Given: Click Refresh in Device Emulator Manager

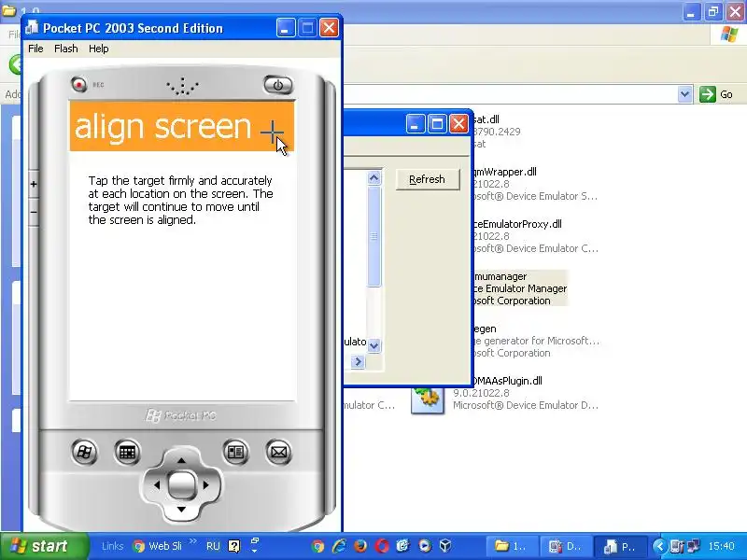Looking at the screenshot, I should [428, 179].
